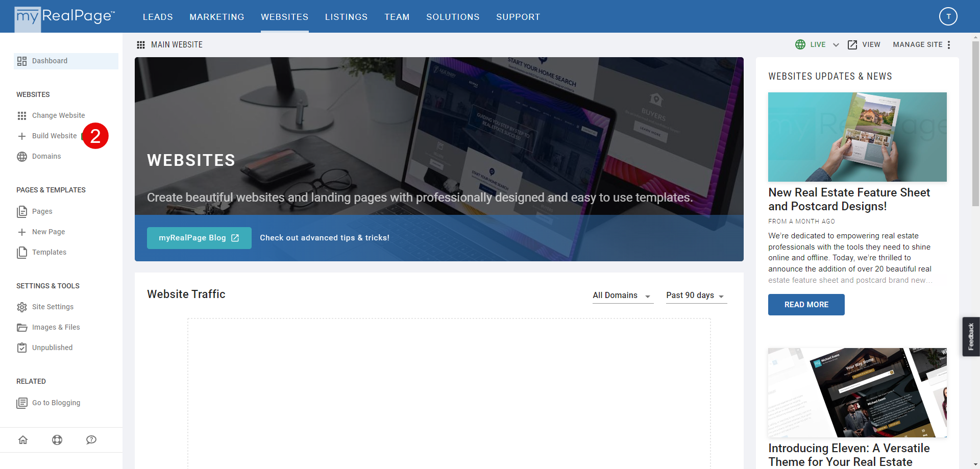The height and width of the screenshot is (469, 980).
Task: Click the Website Traffic heading
Action: pos(186,294)
